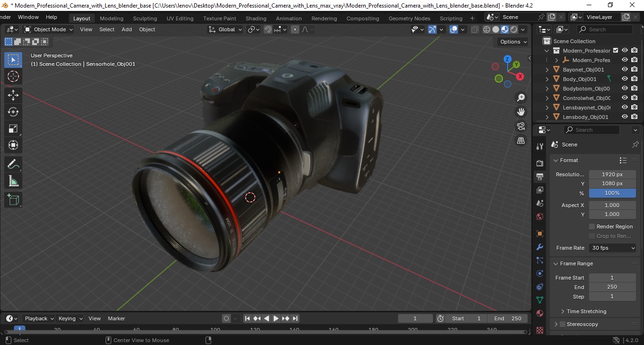Image resolution: width=644 pixels, height=345 pixels.
Task: Switch to the Geometry Nodes workspace
Action: click(410, 18)
